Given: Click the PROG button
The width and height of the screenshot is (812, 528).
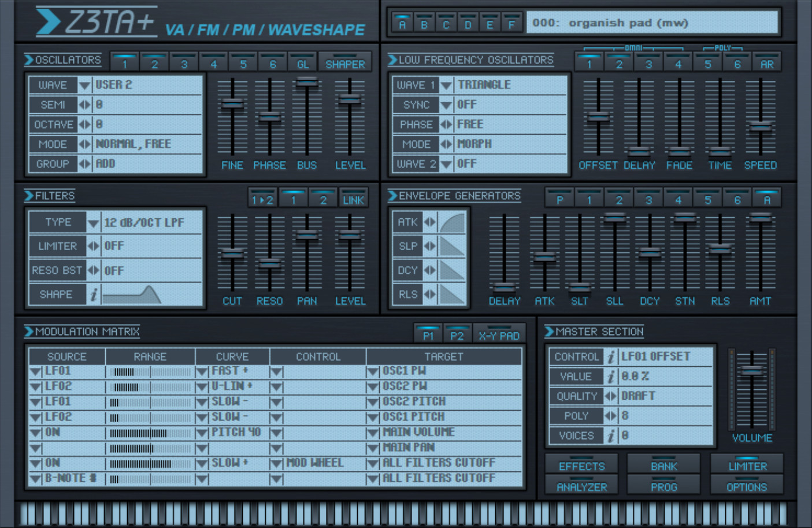Looking at the screenshot, I should click(x=664, y=485).
